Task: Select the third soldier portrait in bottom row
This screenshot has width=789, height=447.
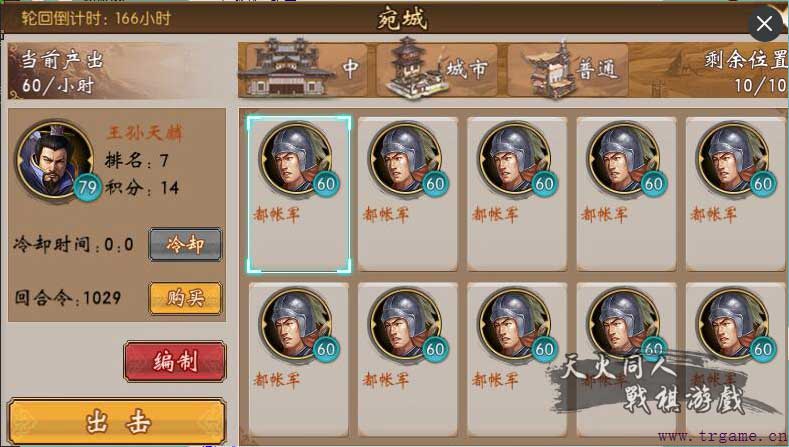Action: pyautogui.click(x=515, y=324)
